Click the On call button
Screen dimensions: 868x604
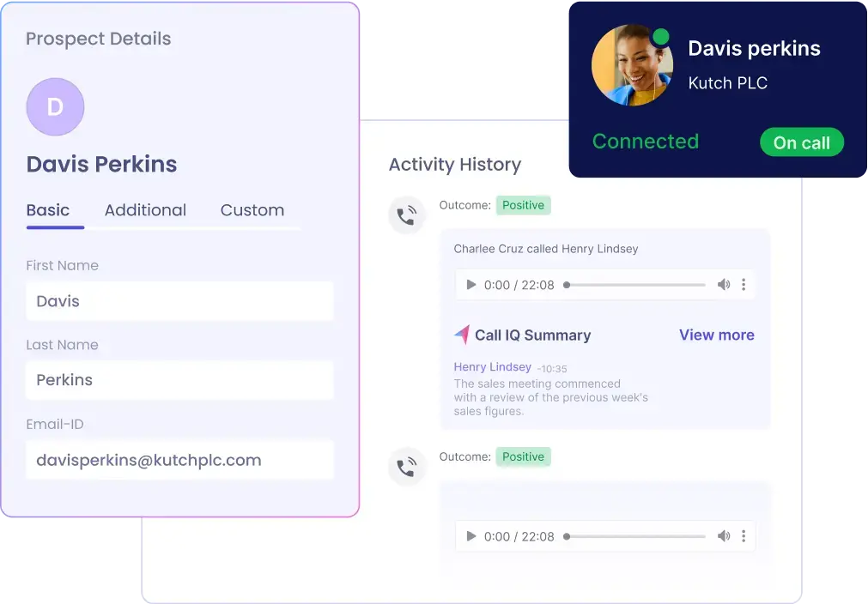tap(801, 143)
